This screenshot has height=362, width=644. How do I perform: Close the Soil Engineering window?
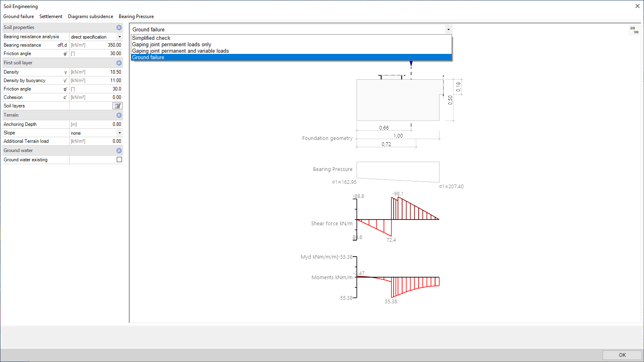pyautogui.click(x=638, y=6)
